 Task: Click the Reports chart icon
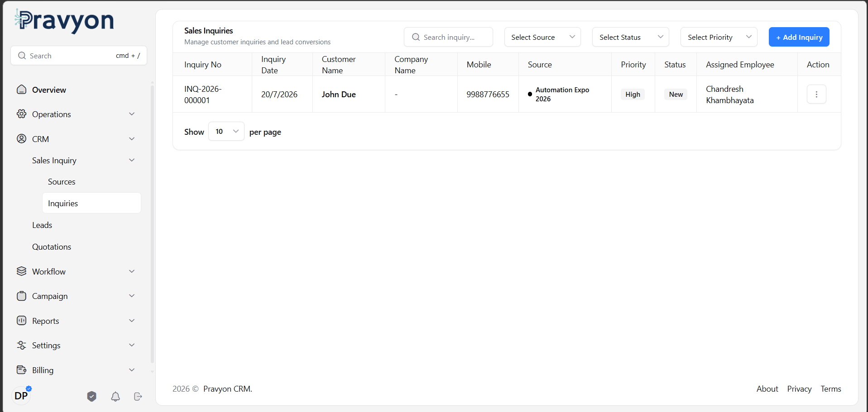click(x=21, y=321)
